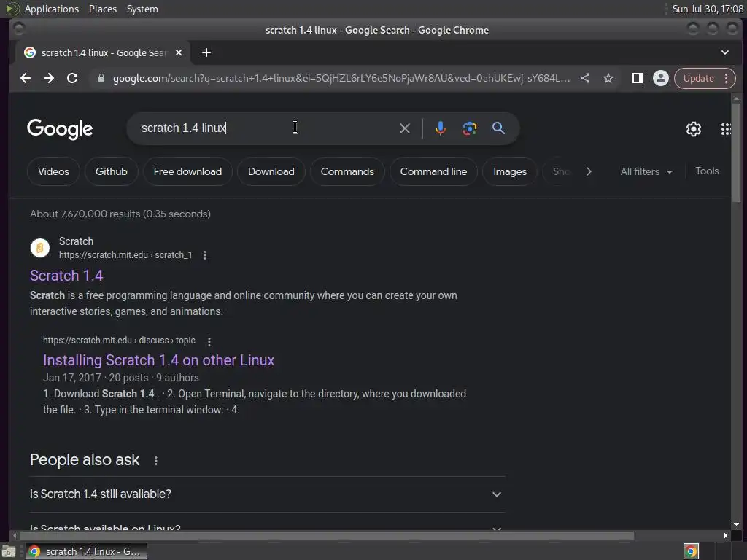
Task: Open Chrome side panel
Action: pos(637,78)
